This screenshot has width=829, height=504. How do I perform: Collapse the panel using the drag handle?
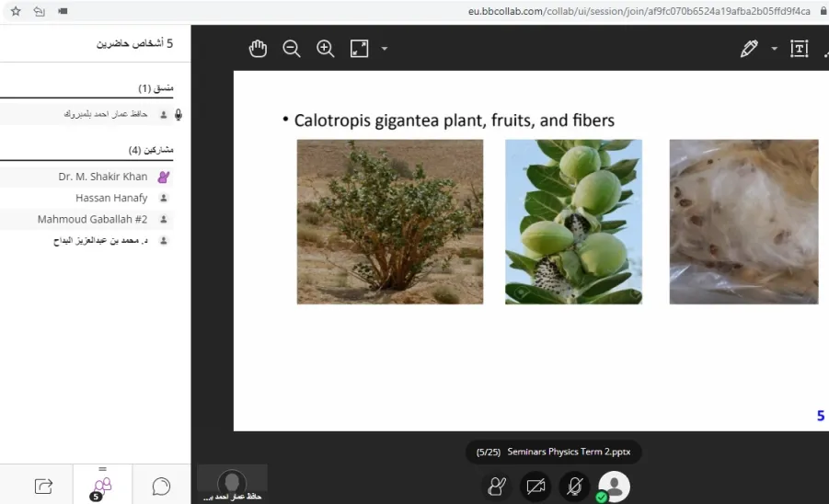102,469
